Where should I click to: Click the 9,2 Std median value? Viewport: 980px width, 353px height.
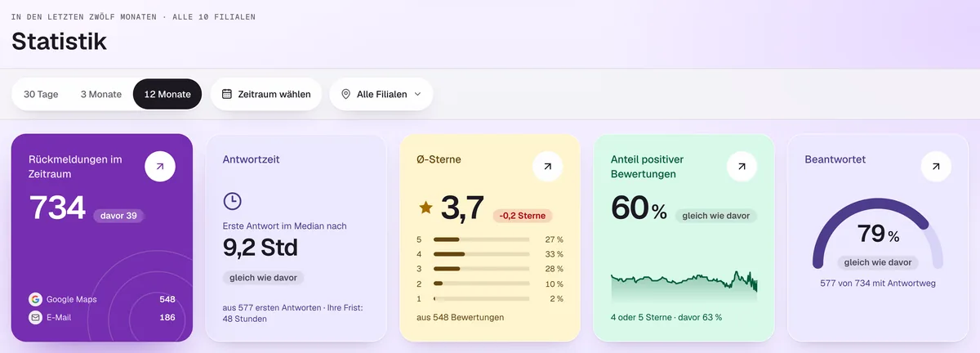coord(261,248)
